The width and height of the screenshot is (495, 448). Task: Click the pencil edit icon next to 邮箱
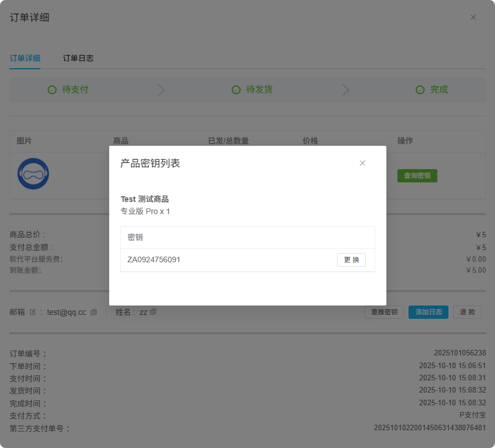point(33,312)
